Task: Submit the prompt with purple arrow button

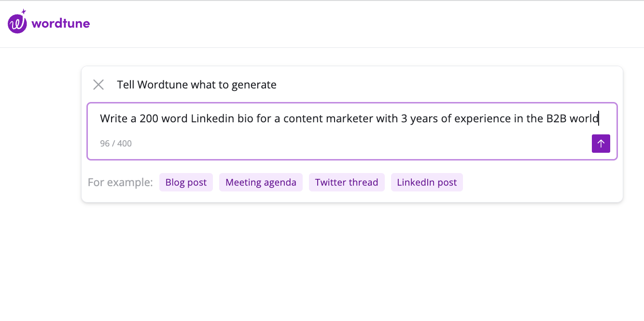Action: click(601, 144)
